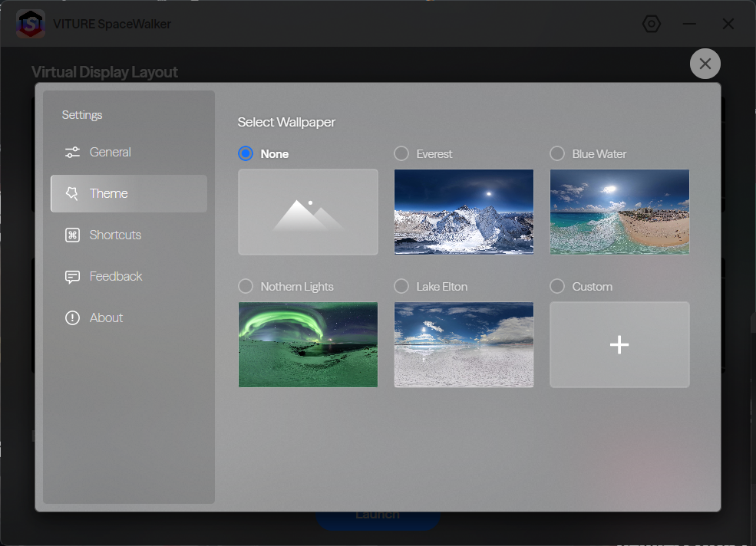Choose the Nothern Lights radio option
Screen dimensions: 756x546
pyautogui.click(x=246, y=286)
